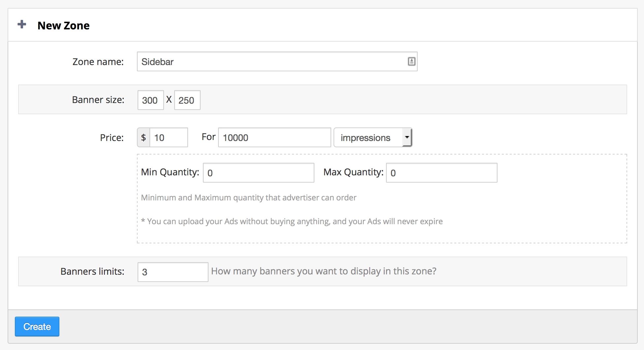Image resolution: width=644 pixels, height=350 pixels.
Task: Open the impressions pricing unit dropdown
Action: [373, 137]
